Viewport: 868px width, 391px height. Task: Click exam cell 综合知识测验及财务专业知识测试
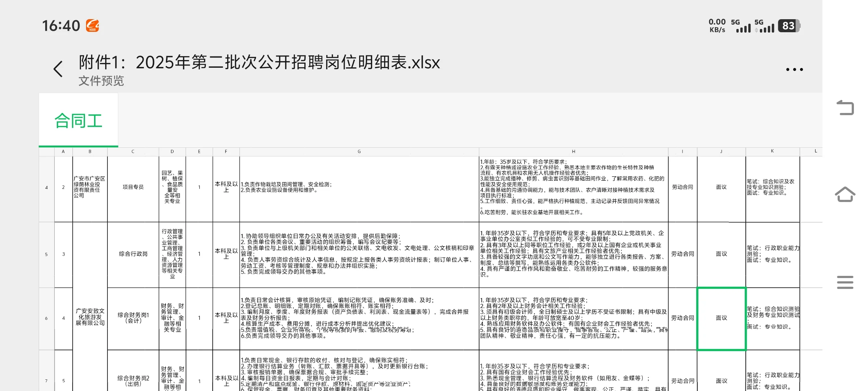tap(773, 318)
